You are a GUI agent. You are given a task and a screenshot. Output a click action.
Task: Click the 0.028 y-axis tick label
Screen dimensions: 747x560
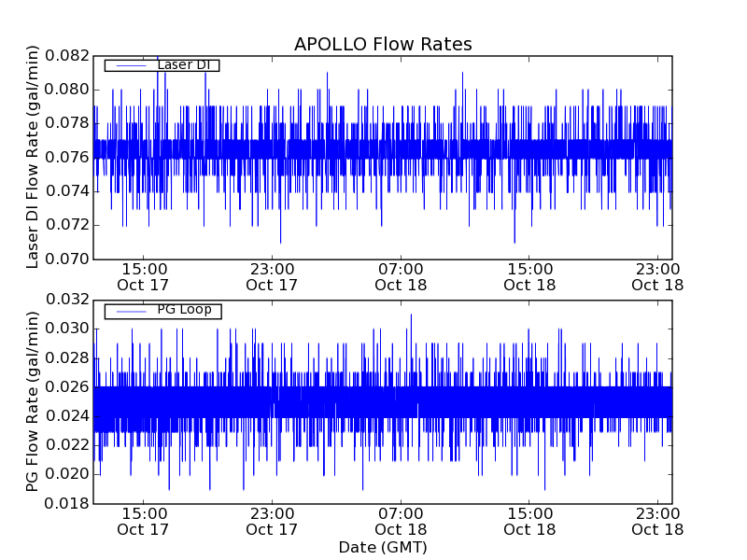tap(67, 358)
